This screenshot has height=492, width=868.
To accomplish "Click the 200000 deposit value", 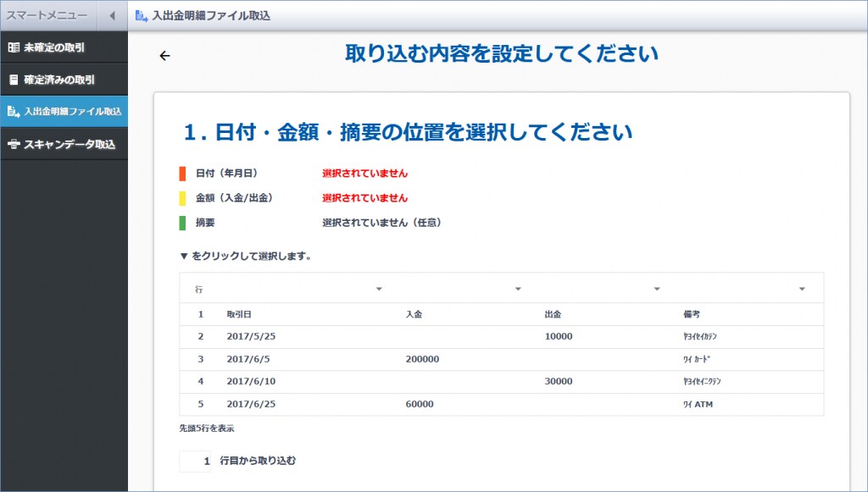I will click(x=422, y=359).
